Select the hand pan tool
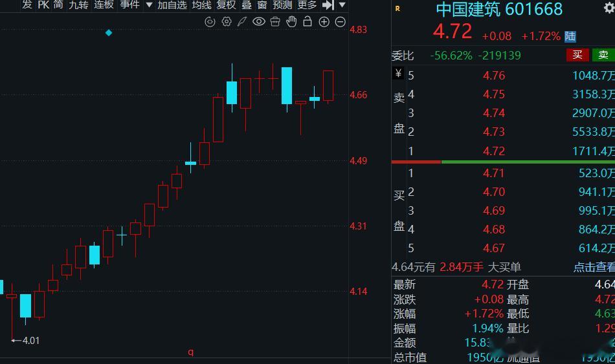 (x=291, y=22)
